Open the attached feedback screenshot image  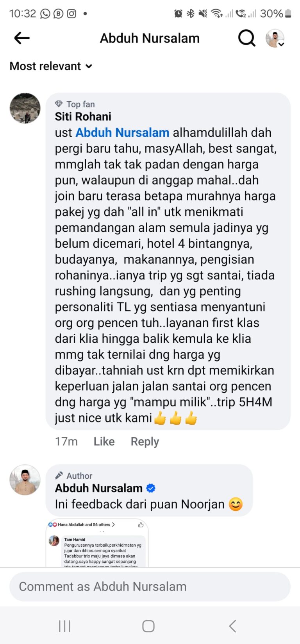pyautogui.click(x=97, y=543)
